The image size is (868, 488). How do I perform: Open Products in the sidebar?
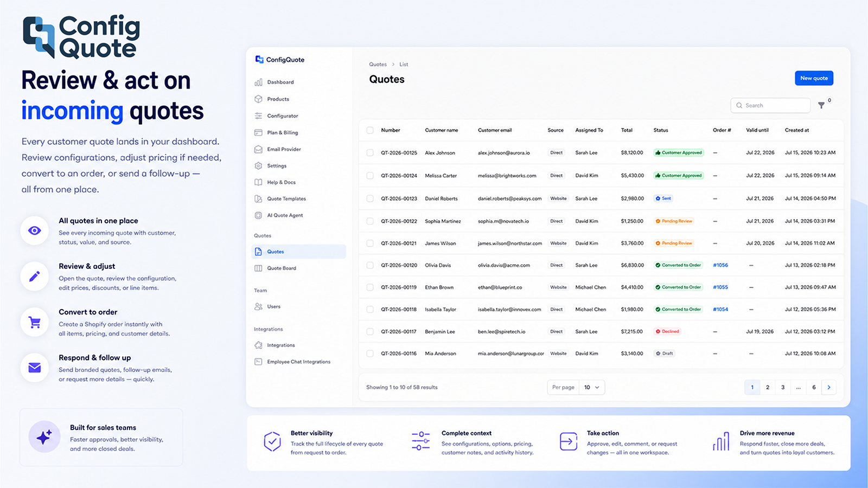278,99
